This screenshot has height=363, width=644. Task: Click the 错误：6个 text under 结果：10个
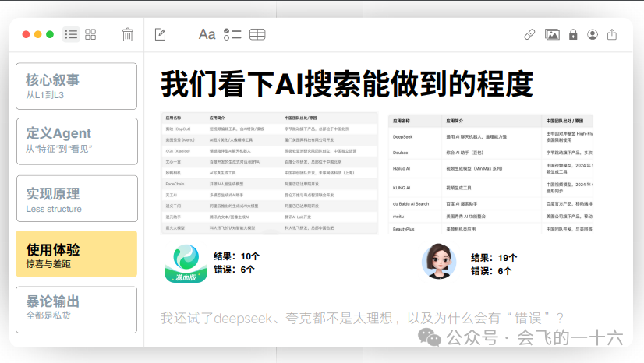point(234,270)
